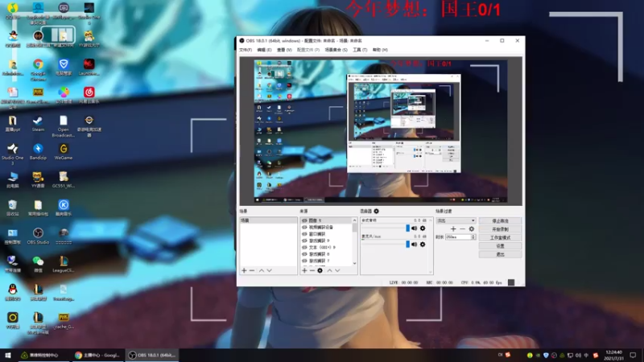This screenshot has height=362, width=644.
Task: Remove the scene transition with the minus icon
Action: click(462, 228)
